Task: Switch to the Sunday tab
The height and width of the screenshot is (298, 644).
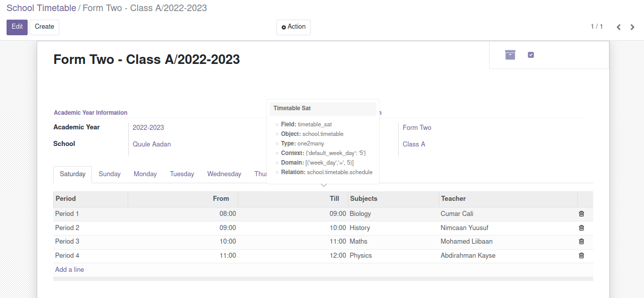Action: pos(110,174)
